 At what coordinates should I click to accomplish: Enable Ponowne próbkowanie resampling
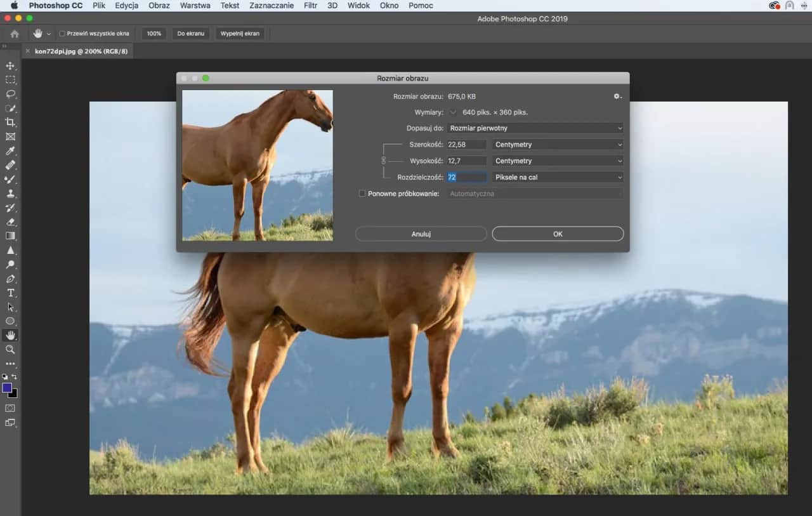362,193
